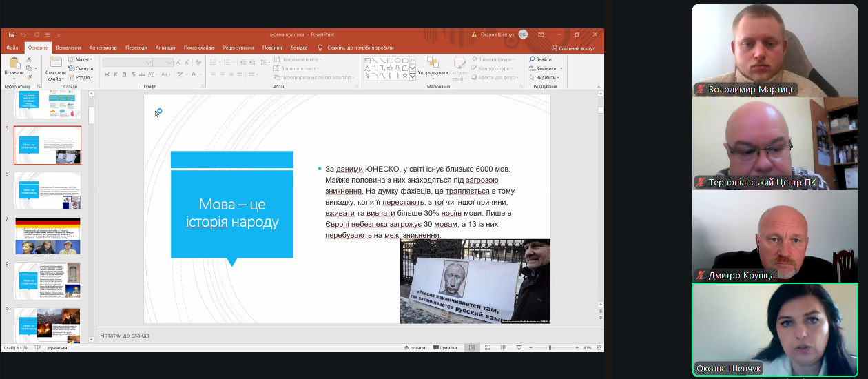Screen dimensions: 868x379
Task: Open the Вставлення ribbon tab
Action: tap(68, 48)
